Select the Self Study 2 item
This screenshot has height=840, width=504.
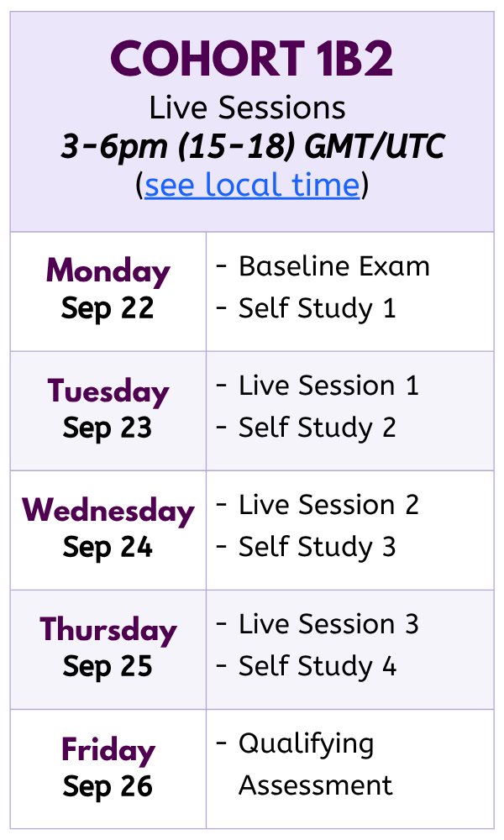(x=317, y=428)
